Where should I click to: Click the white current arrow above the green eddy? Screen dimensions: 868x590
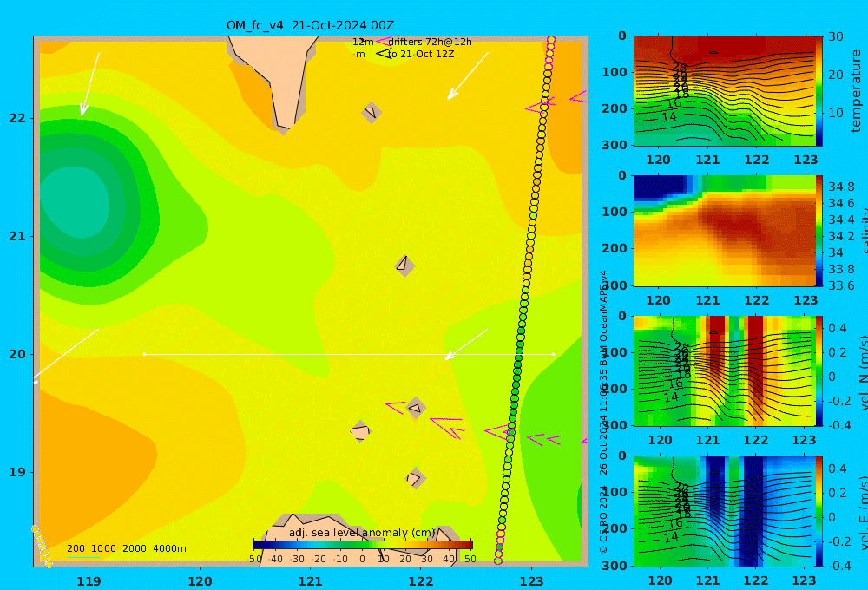click(x=90, y=84)
